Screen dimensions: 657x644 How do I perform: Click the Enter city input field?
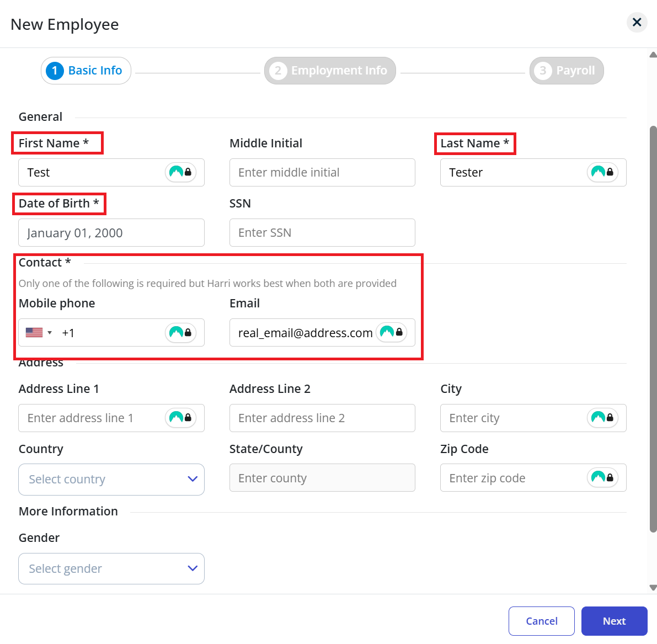(533, 418)
